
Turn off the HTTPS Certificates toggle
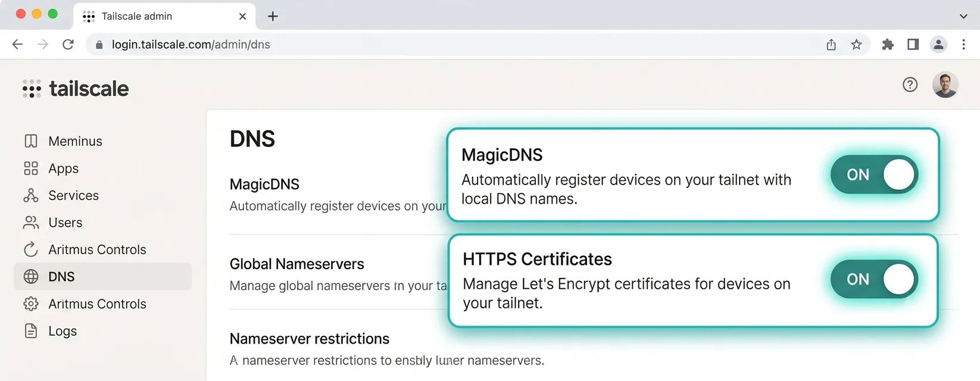(874, 279)
